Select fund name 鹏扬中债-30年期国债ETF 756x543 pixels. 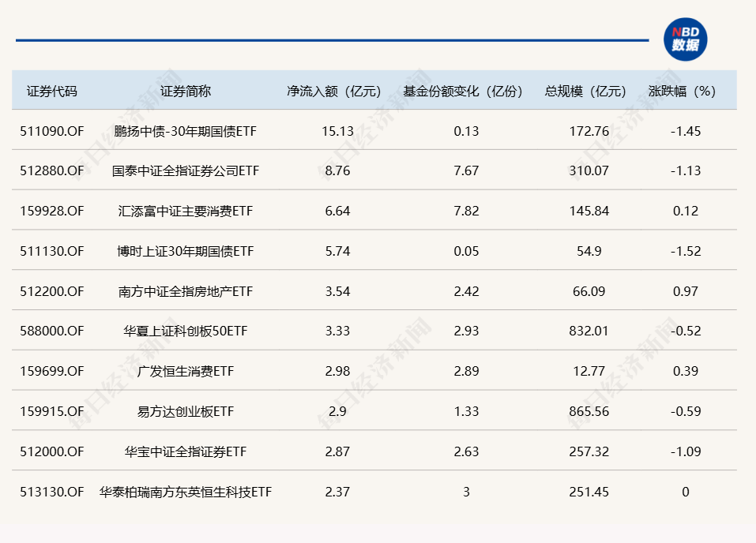point(186,131)
